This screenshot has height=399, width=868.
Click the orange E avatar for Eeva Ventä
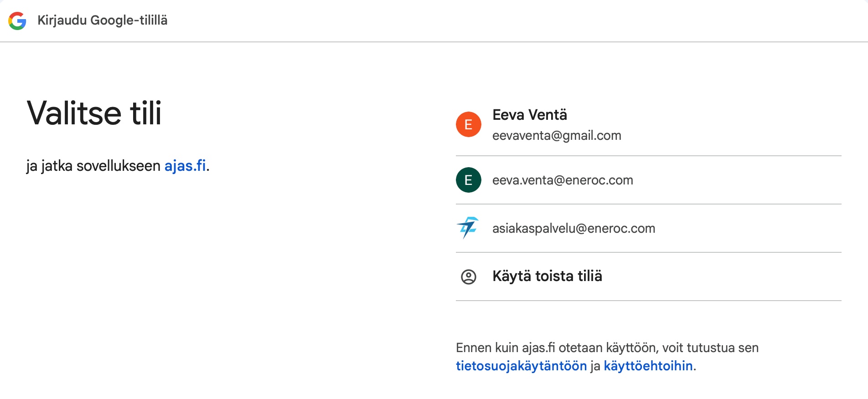[468, 124]
